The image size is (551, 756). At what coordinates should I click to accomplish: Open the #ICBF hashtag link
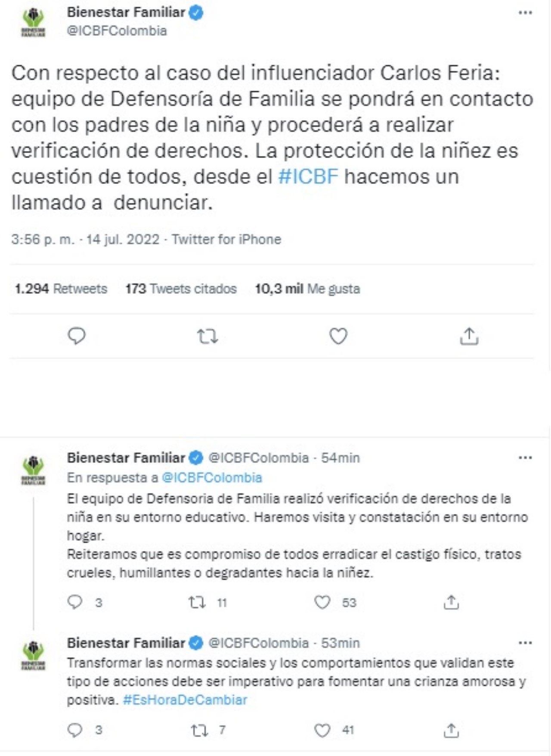(x=308, y=177)
